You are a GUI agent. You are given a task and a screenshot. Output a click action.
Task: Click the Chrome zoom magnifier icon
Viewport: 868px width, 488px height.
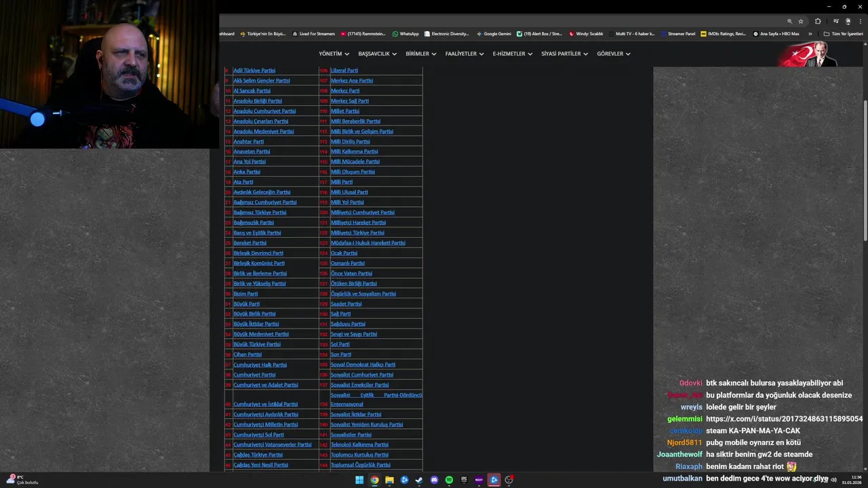click(789, 21)
